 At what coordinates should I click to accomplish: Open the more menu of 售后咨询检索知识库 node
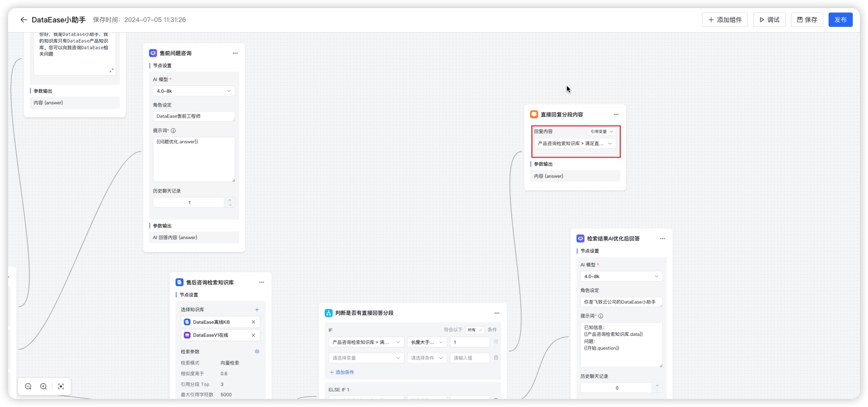(x=262, y=283)
